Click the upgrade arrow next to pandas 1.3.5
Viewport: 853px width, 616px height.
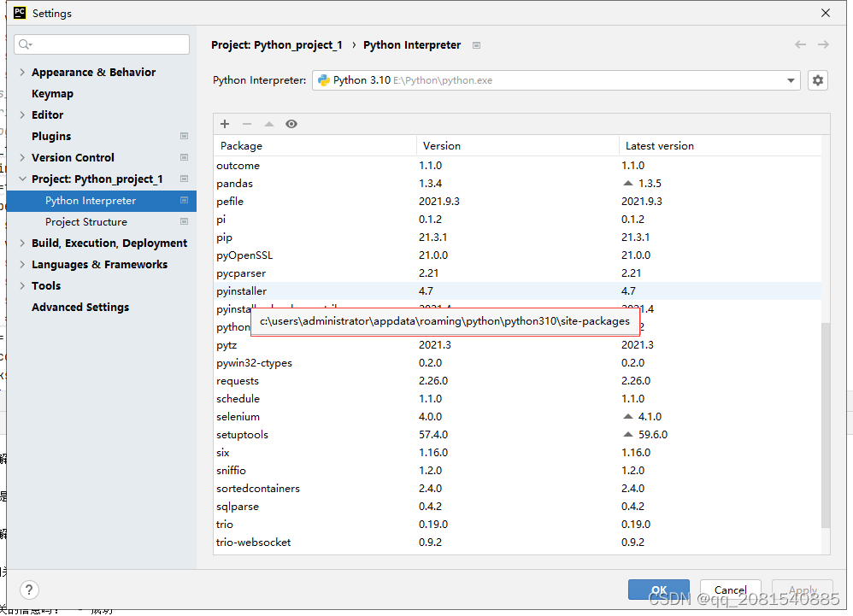628,183
